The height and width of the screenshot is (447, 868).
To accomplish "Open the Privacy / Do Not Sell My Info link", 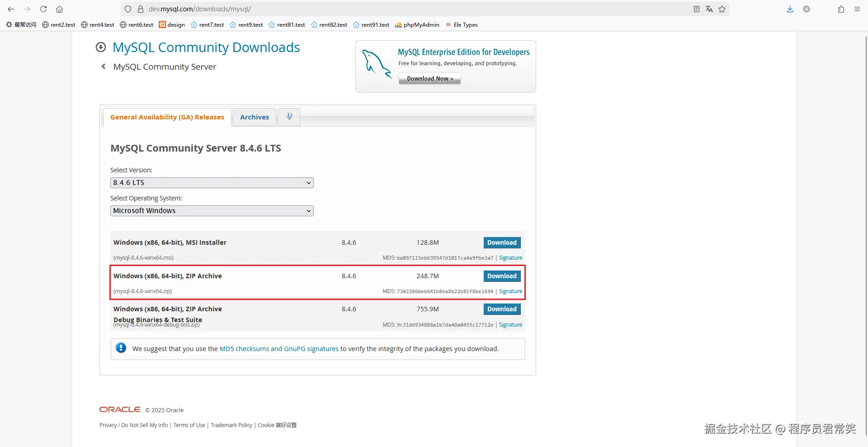I will pyautogui.click(x=134, y=425).
